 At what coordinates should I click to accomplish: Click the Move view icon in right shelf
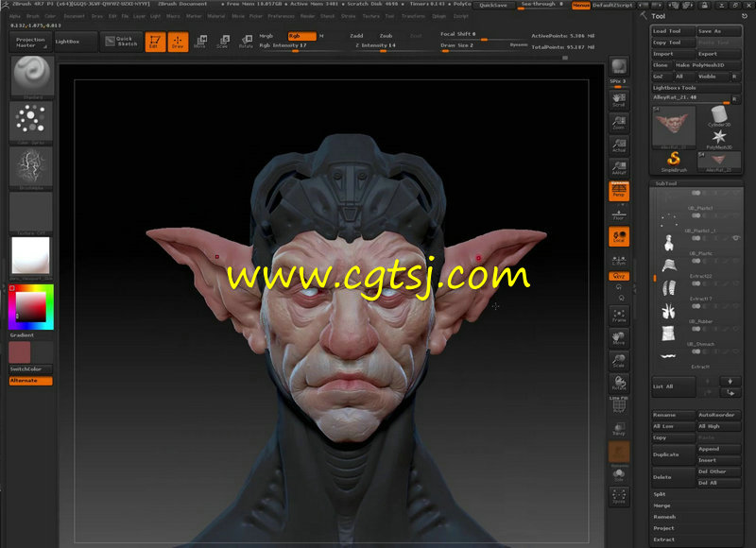point(619,338)
